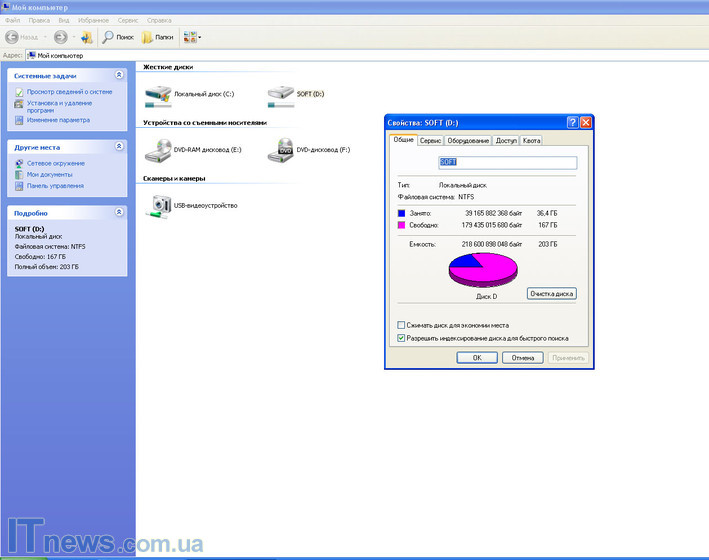Click the help question mark in Properties dialog
Viewport: 709px width, 560px height.
tap(572, 121)
